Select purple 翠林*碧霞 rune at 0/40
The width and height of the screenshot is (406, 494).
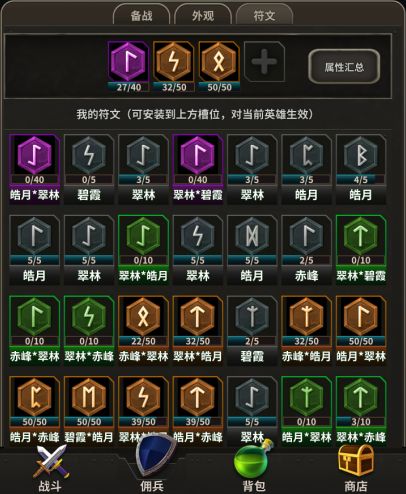pyautogui.click(x=198, y=169)
